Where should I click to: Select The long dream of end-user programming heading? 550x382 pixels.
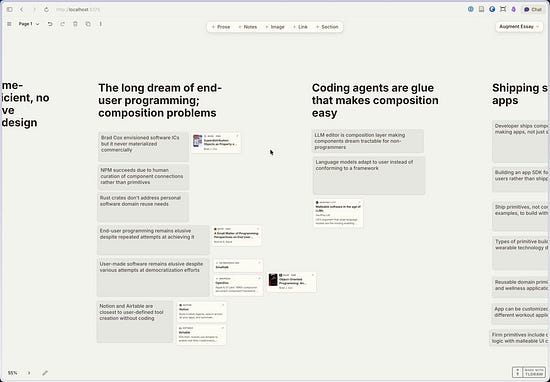coord(160,100)
